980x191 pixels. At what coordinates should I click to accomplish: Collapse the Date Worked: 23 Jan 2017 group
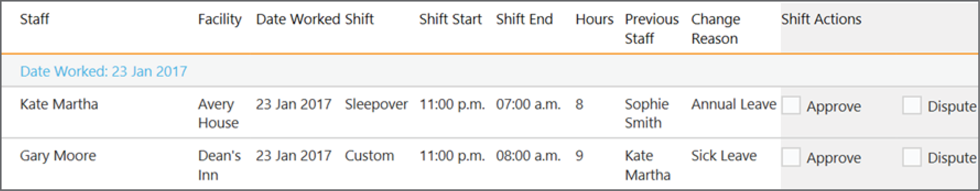coord(104,71)
